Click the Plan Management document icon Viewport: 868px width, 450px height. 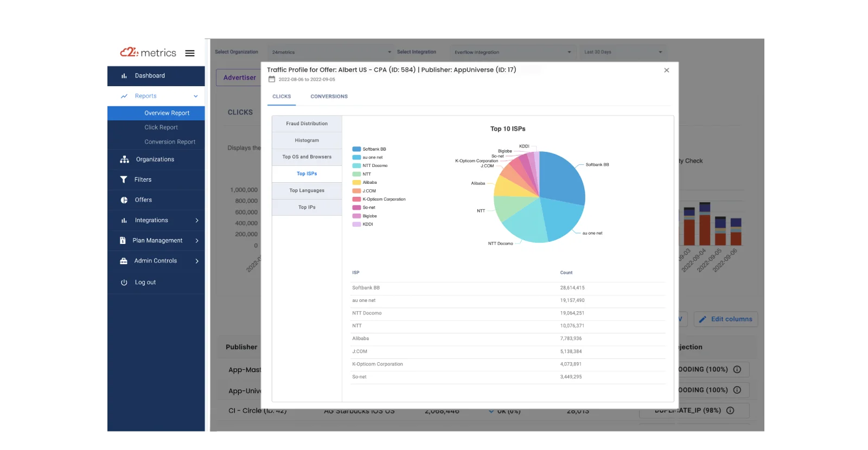[123, 240]
